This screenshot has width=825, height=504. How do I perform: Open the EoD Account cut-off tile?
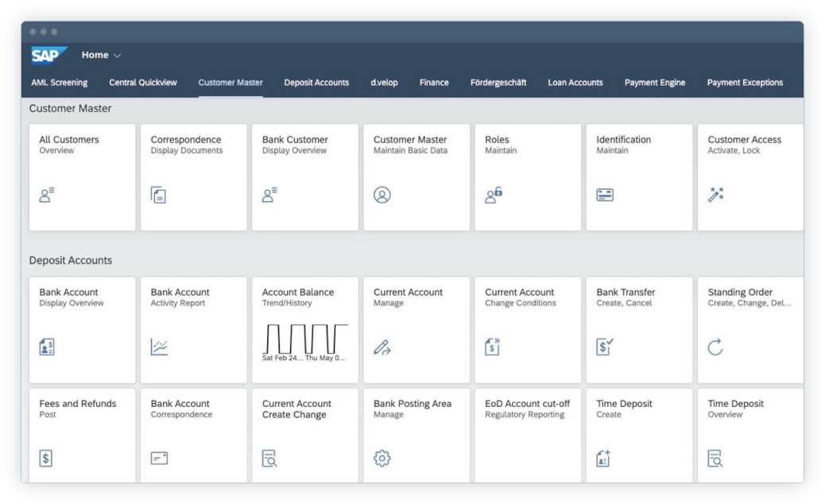tap(528, 433)
